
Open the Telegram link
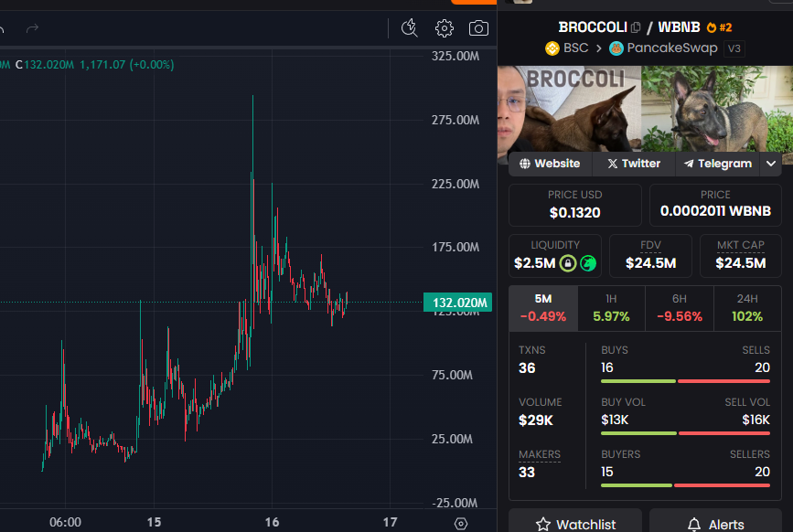(x=717, y=164)
